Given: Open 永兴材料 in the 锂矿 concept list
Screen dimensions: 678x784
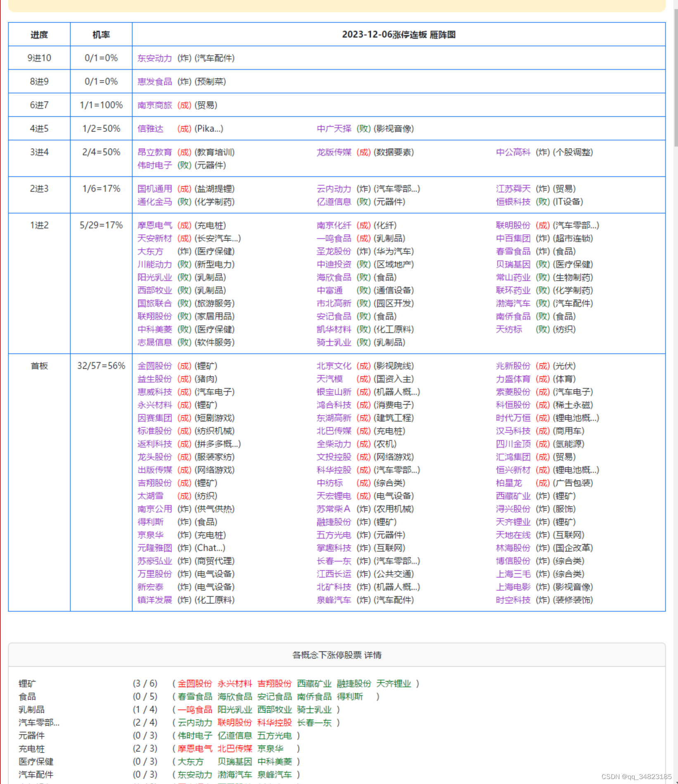Looking at the screenshot, I should tap(235, 684).
